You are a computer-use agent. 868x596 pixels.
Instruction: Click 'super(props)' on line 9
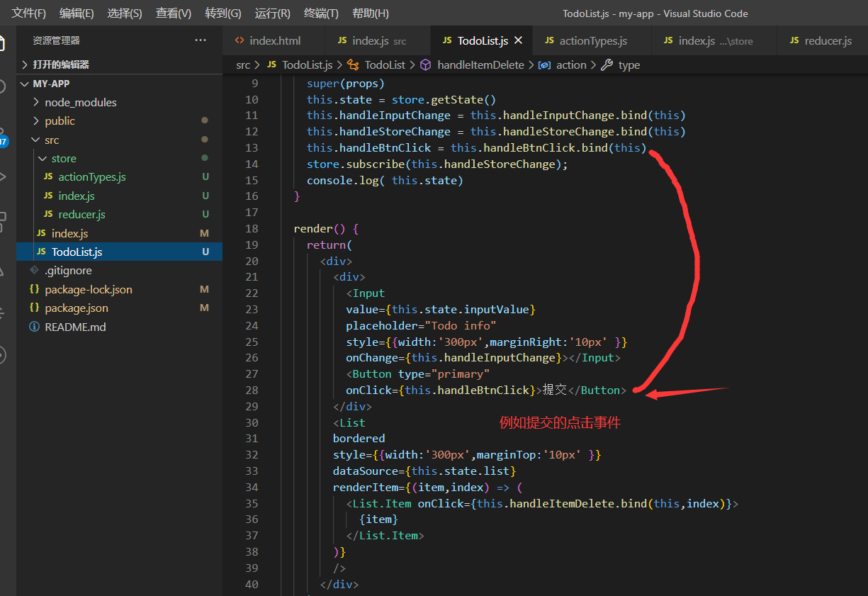[x=346, y=84]
